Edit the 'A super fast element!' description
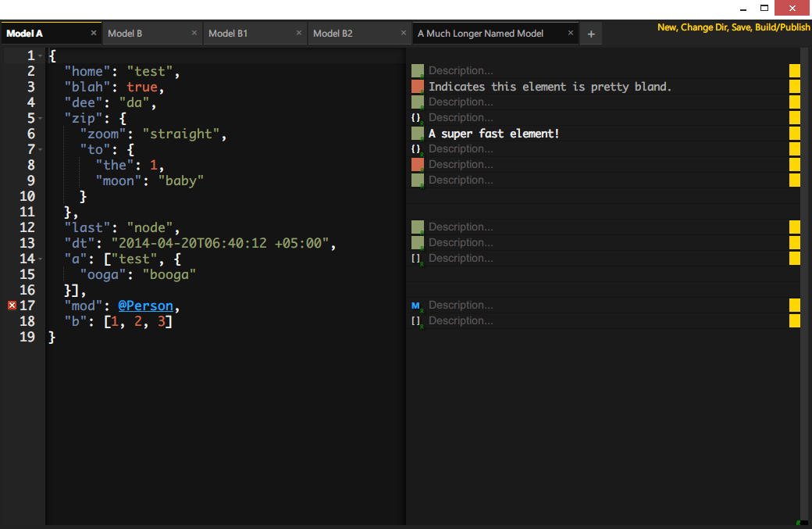Screen dimensions: 812x529 pyautogui.click(x=607, y=133)
